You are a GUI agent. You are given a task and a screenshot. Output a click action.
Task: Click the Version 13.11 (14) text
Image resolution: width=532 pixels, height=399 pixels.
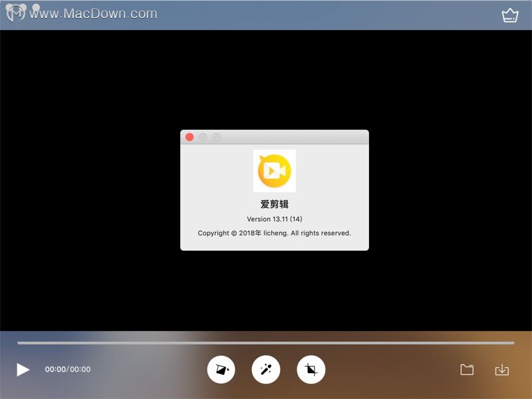pos(275,219)
